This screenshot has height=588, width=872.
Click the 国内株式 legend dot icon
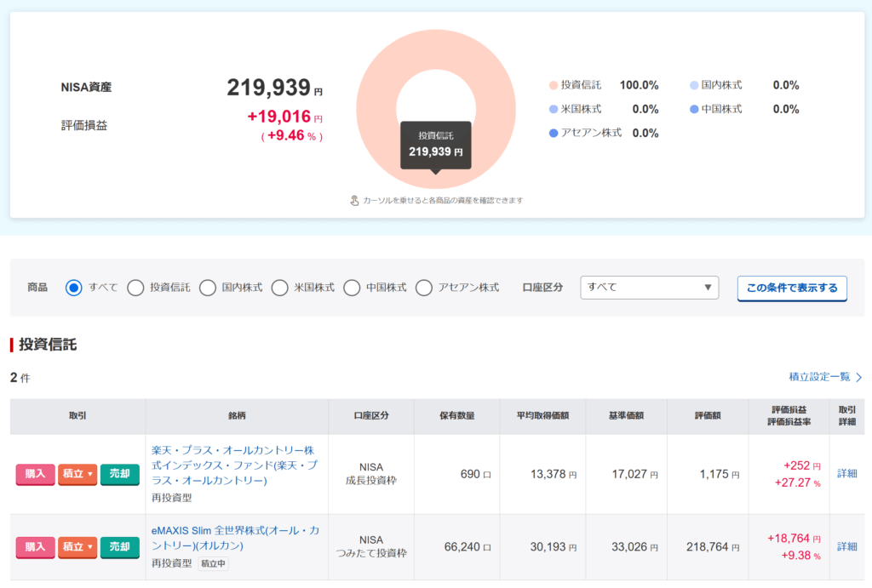(x=694, y=85)
